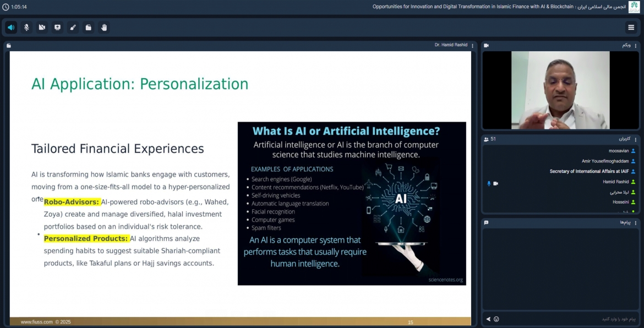Screen dimensions: 644x328
Task: Mute the speaker audio in the toolbar
Action: (11, 28)
